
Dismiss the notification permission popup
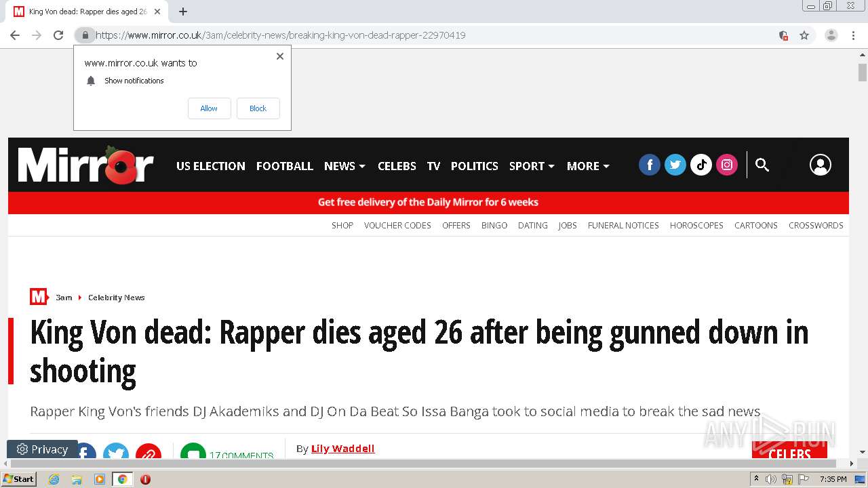pos(279,56)
